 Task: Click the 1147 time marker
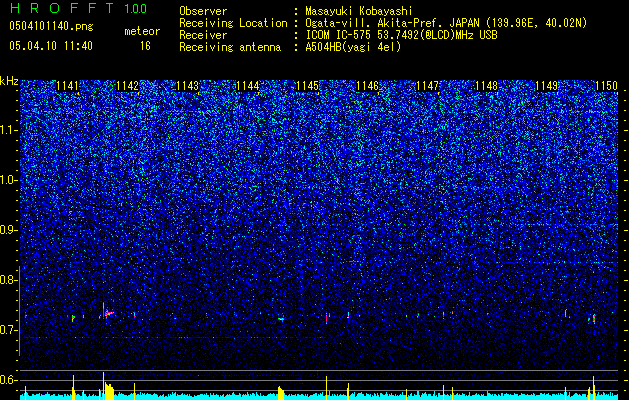coord(427,86)
